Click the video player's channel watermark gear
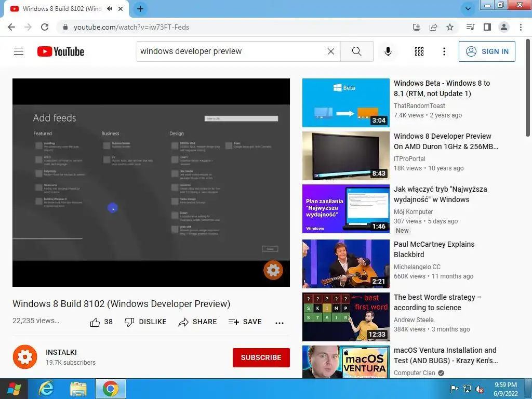Screen dimensions: 532x399 tap(273, 270)
